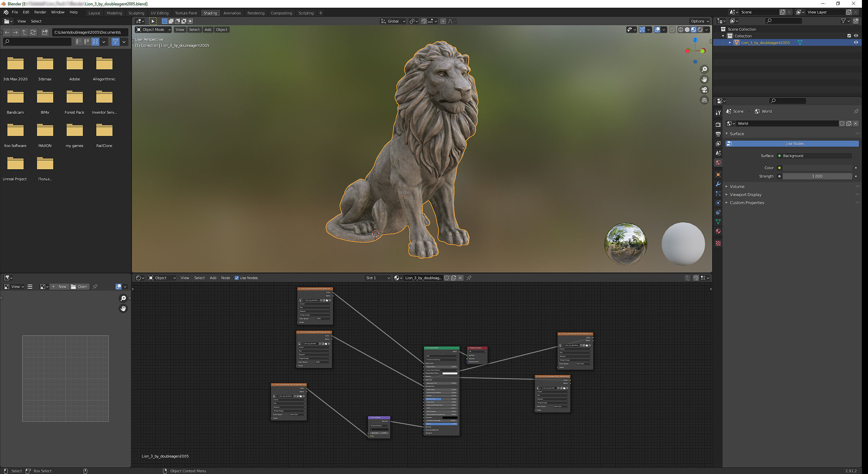Switch file browser to vertical list display
Screen dimensions: 868x474
79,42
